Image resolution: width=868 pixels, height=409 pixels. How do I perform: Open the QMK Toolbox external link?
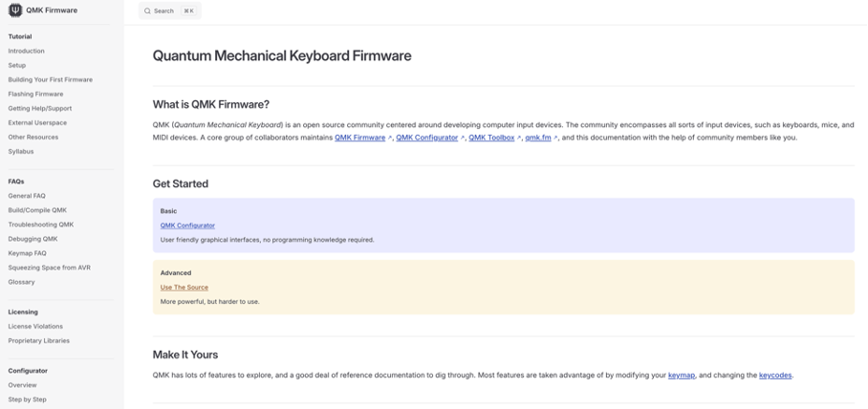pos(491,138)
